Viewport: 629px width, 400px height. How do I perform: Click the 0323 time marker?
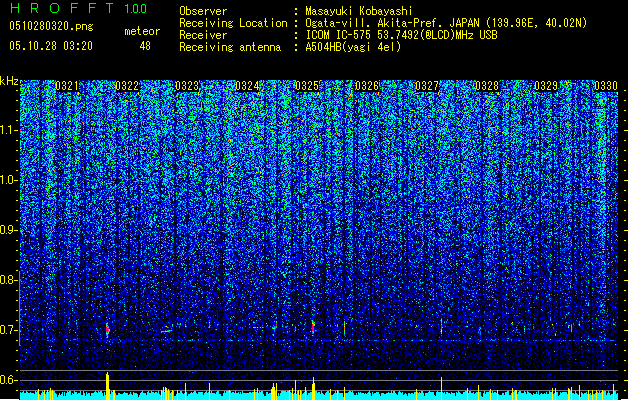pyautogui.click(x=187, y=86)
